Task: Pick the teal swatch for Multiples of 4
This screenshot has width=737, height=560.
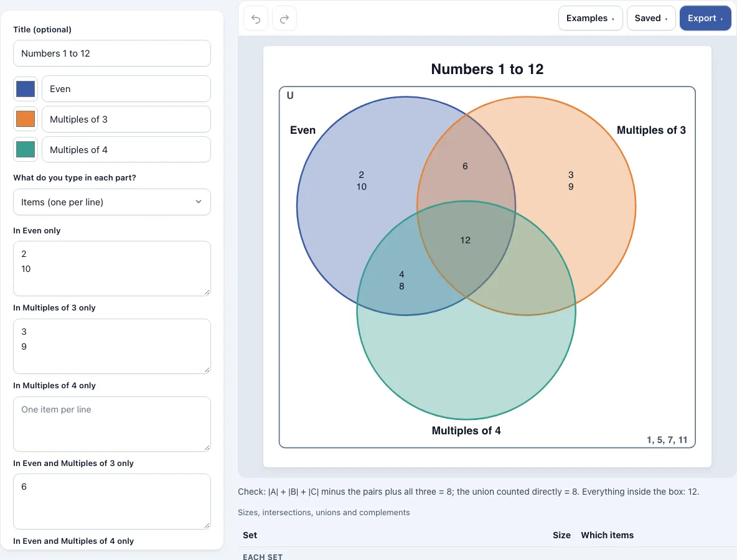Action: click(x=26, y=149)
